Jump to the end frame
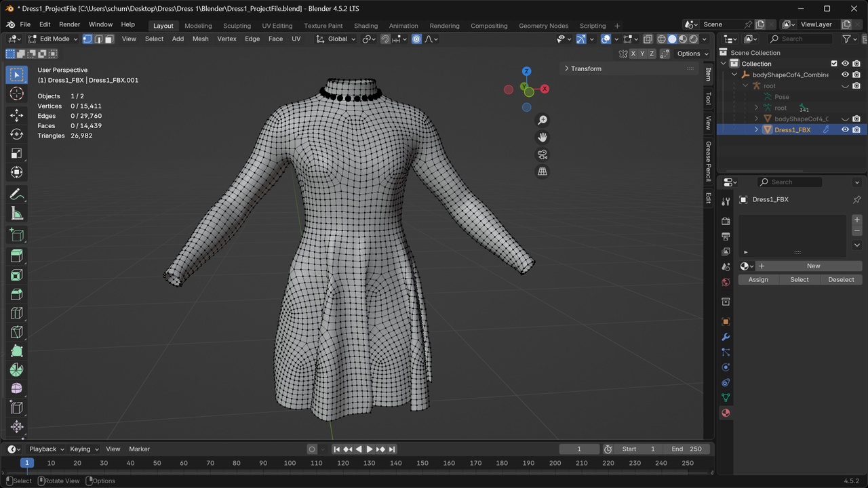The height and width of the screenshot is (488, 868). point(392,449)
